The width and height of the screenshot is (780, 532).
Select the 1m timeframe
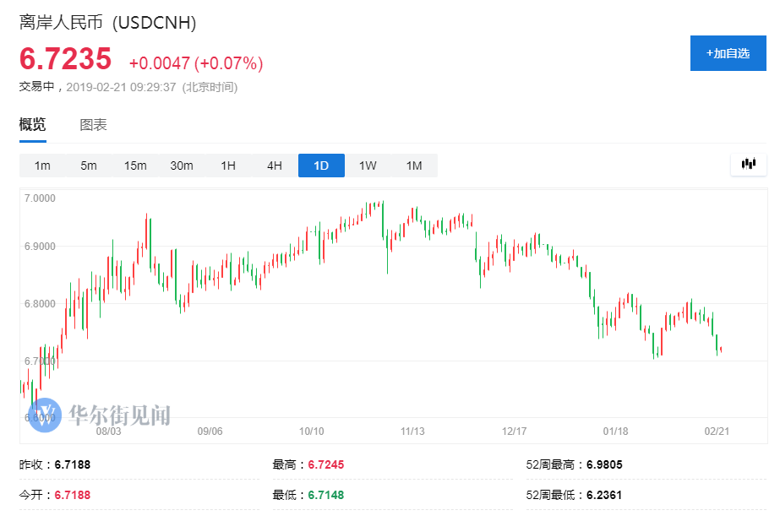click(x=42, y=166)
